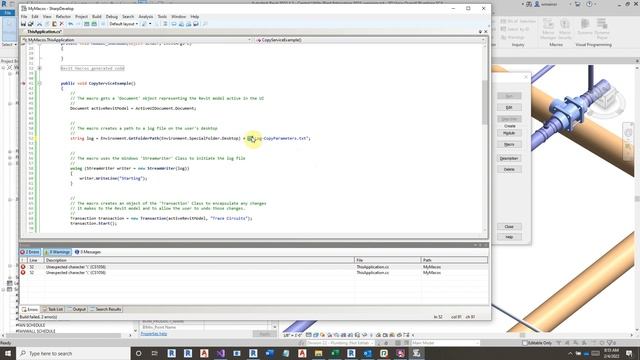Viewport: 640px width, 360px height.
Task: Open the MyMacros.ThisApplication class dropdown
Action: pos(137,40)
